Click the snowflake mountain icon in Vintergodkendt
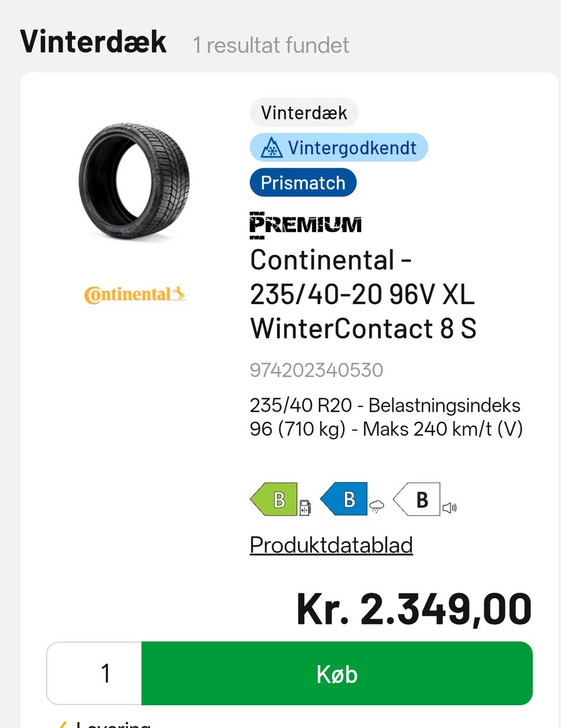Screen dimensions: 561x728 (x=271, y=148)
